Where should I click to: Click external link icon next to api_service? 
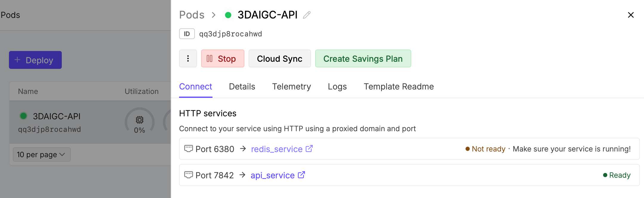click(x=301, y=175)
